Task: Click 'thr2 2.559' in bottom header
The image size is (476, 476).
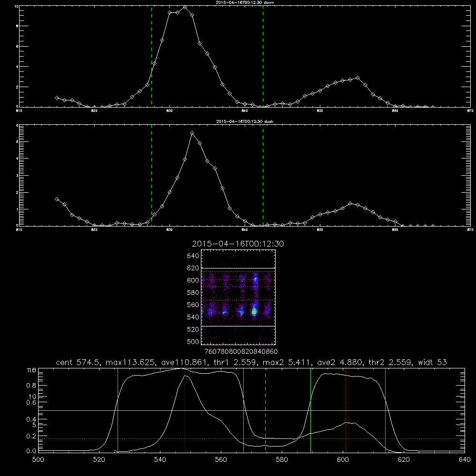Action: [390, 362]
